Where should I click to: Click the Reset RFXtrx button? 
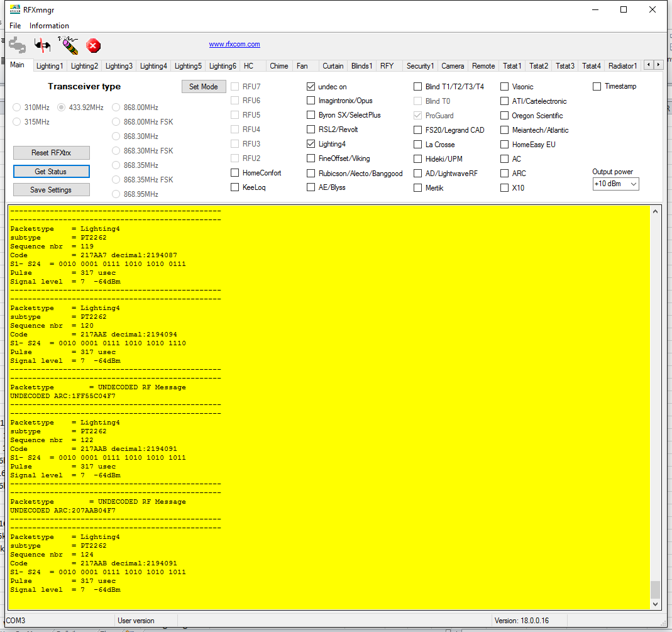(52, 153)
